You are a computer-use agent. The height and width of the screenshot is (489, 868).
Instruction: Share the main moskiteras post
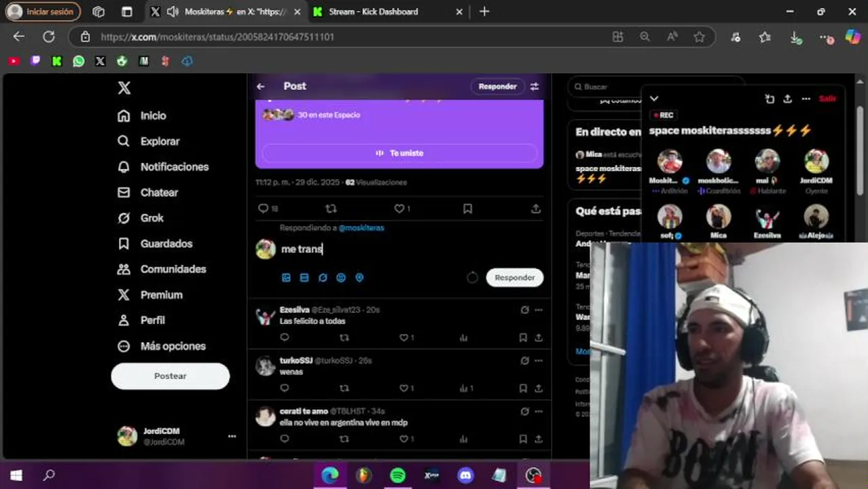(536, 209)
